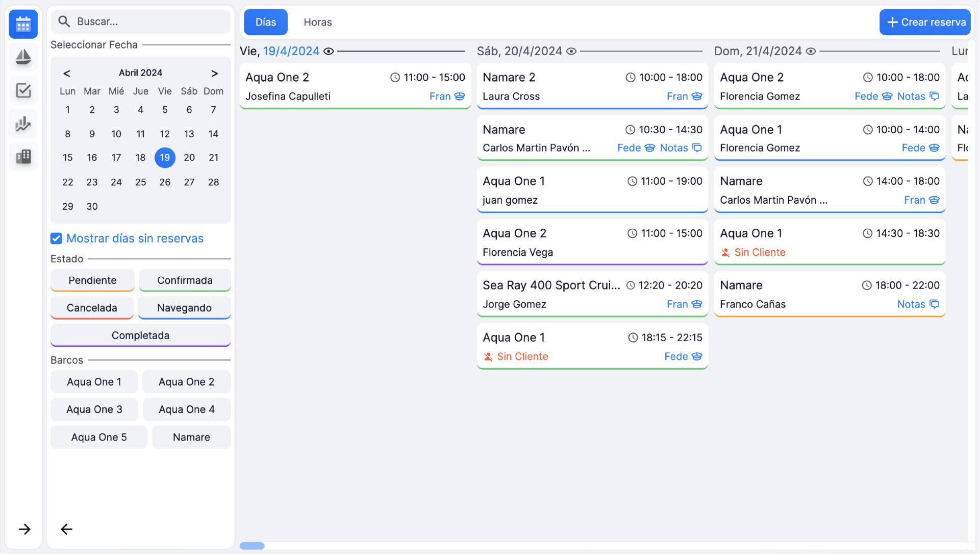The image size is (980, 554).
Task: Go to previous month in calendar
Action: tap(67, 73)
